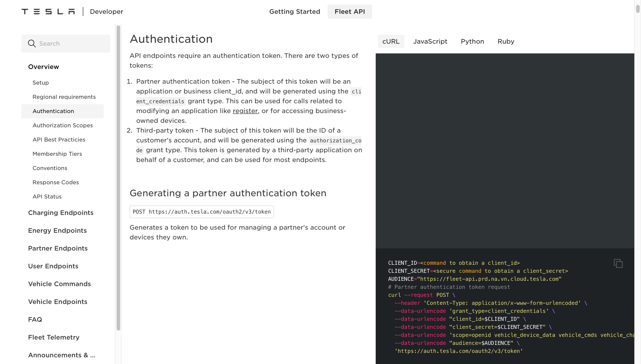
Task: Expand Charging Endpoints in sidebar
Action: [x=61, y=213]
